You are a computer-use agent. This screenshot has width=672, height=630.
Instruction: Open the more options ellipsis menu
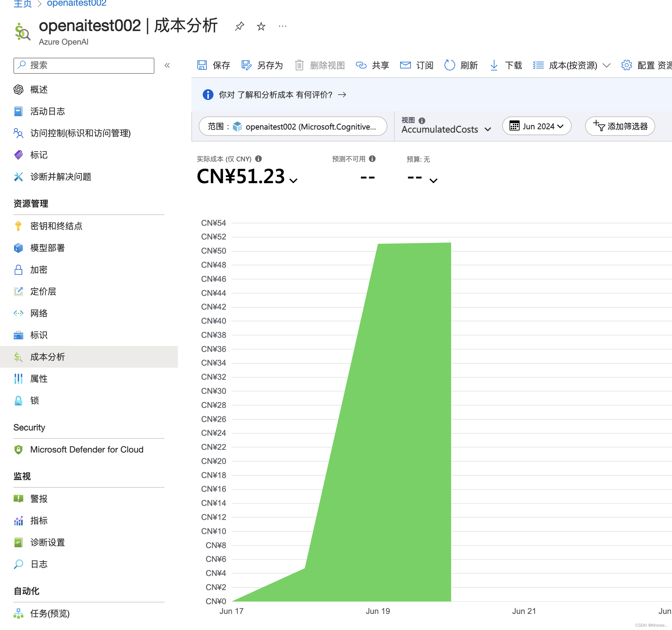point(283,26)
